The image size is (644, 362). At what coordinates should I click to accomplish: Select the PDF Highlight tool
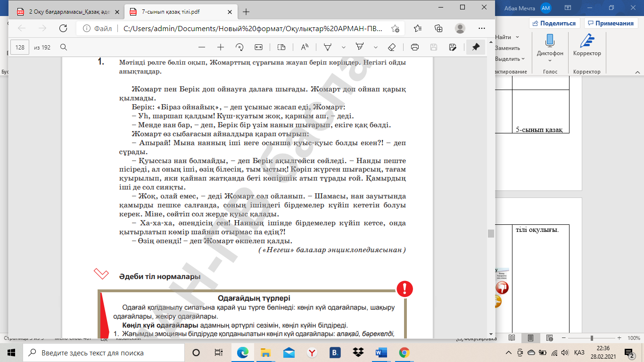[360, 47]
